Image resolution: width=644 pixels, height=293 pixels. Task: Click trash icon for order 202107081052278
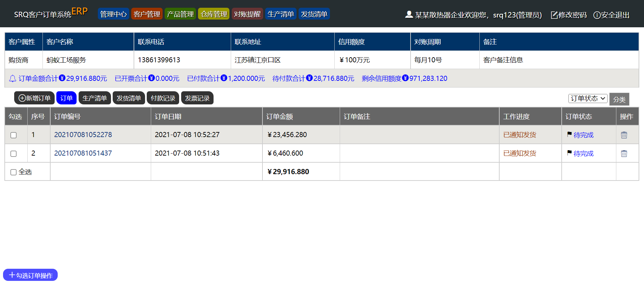pos(624,135)
